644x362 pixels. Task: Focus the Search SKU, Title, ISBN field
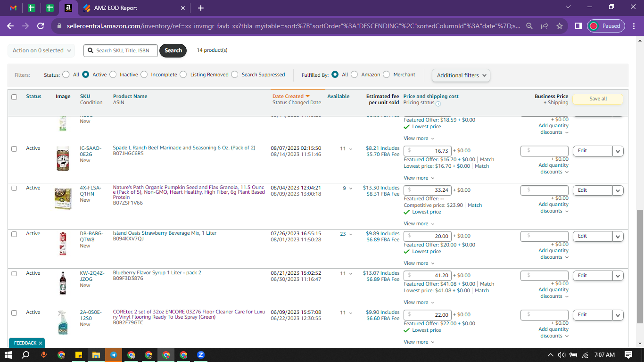(x=121, y=50)
